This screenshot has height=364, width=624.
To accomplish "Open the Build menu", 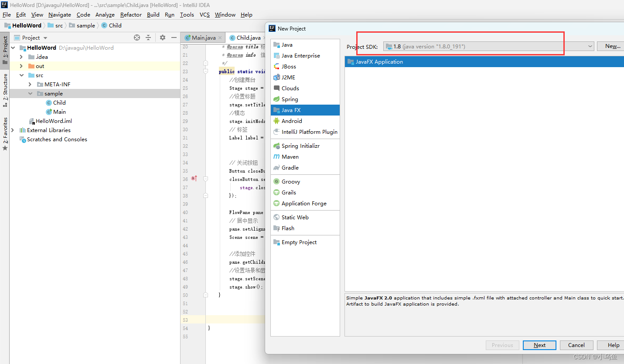I will (x=153, y=14).
